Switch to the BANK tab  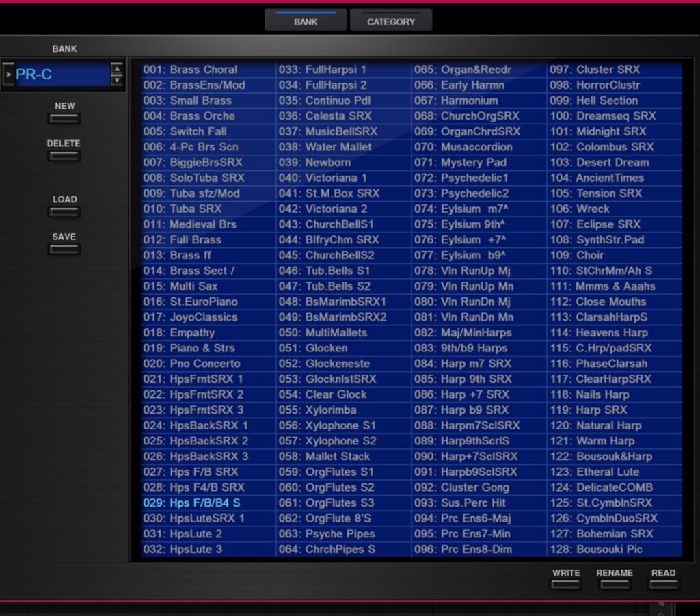pos(306,21)
